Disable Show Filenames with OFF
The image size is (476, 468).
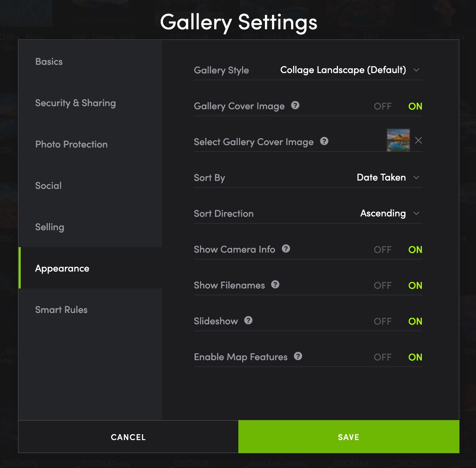[383, 285]
